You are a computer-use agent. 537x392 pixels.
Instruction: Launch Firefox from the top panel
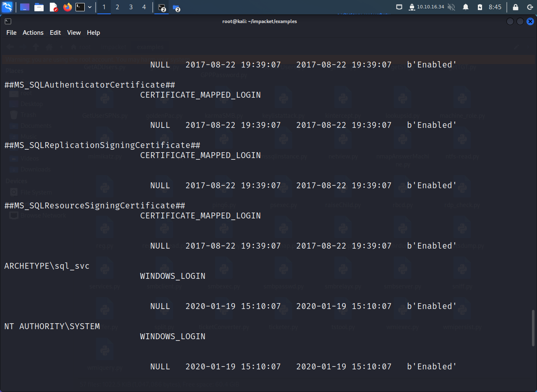pos(67,7)
